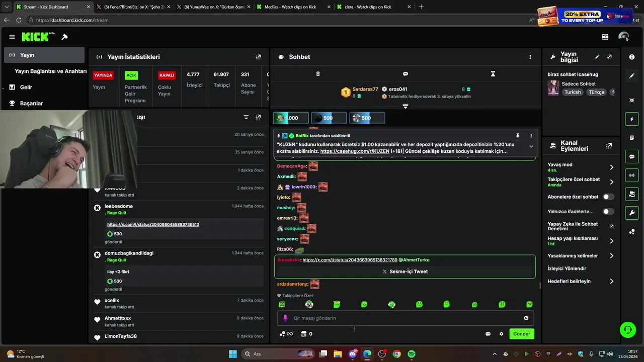The width and height of the screenshot is (644, 362).
Task: Click the browser address bar
Action: coord(277,20)
